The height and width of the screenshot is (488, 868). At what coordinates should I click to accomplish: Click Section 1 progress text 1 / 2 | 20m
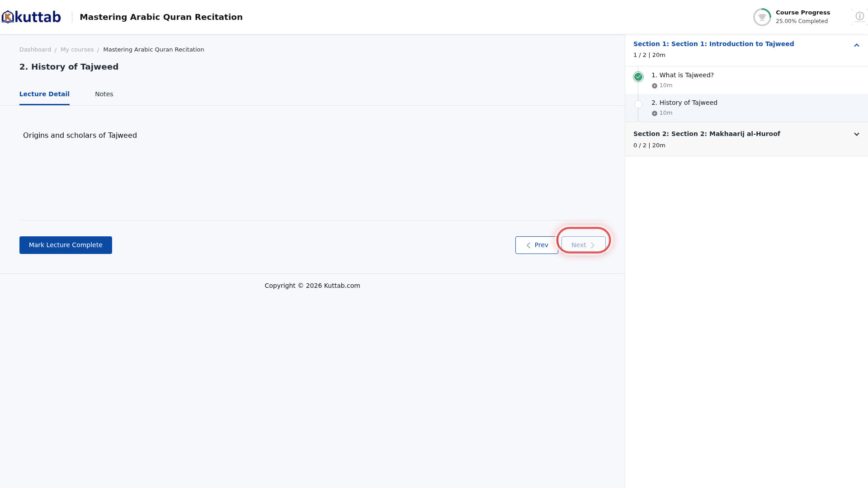coord(649,55)
